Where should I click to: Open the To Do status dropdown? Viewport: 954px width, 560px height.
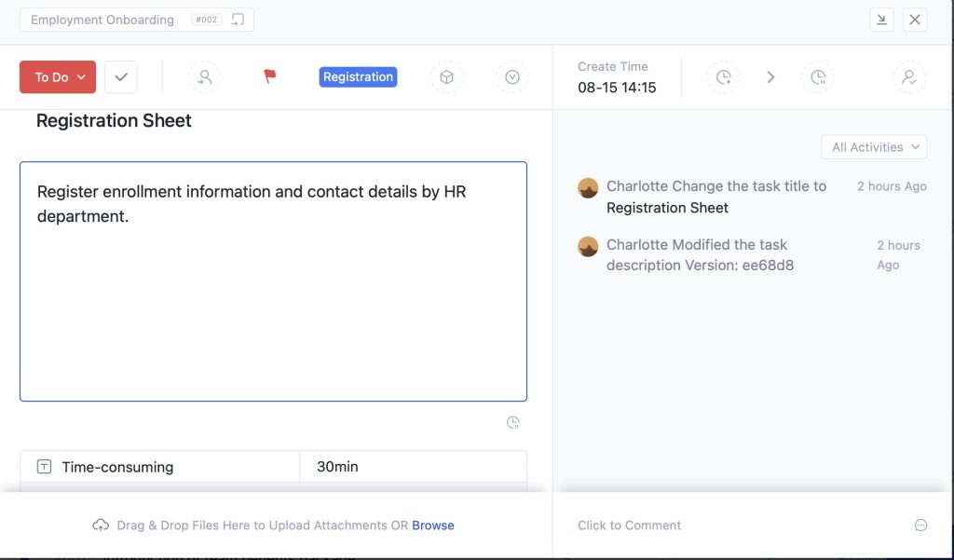click(x=57, y=77)
